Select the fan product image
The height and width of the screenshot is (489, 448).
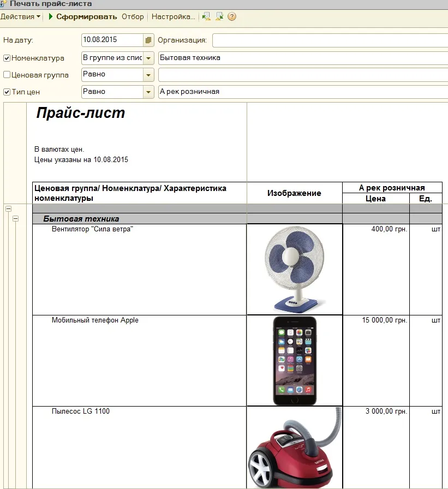tap(295, 270)
